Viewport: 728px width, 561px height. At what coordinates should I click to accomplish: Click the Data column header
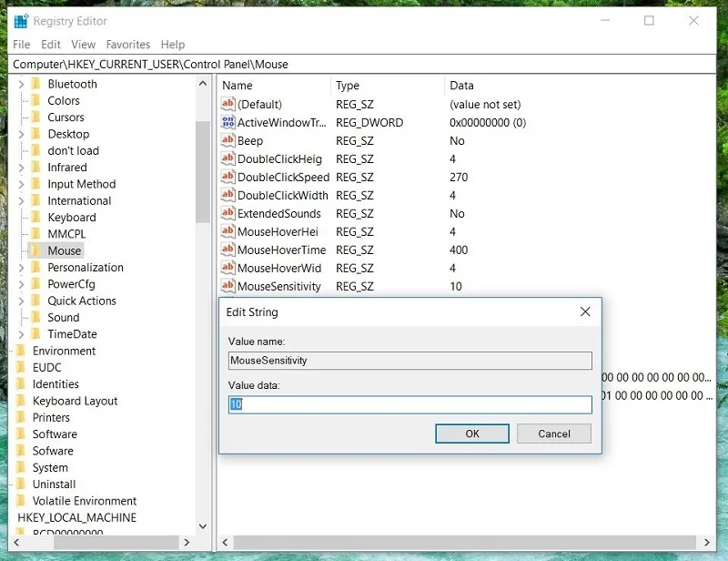coord(462,86)
